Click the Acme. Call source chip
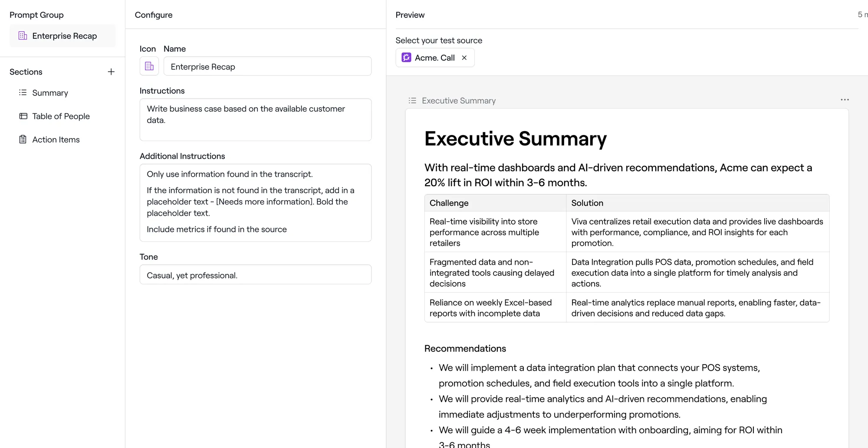Screen dimensions: 868x448 pyautogui.click(x=434, y=58)
